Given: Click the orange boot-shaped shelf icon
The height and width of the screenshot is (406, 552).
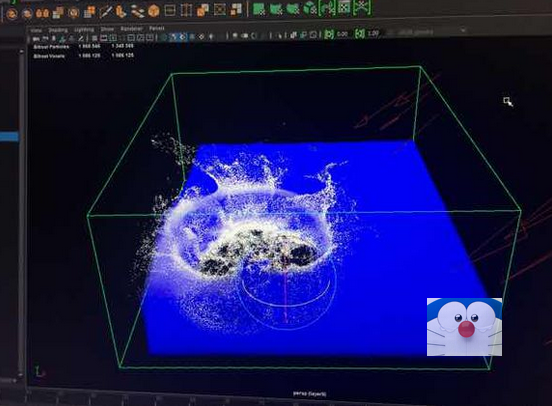Looking at the screenshot, I should 121,11.
